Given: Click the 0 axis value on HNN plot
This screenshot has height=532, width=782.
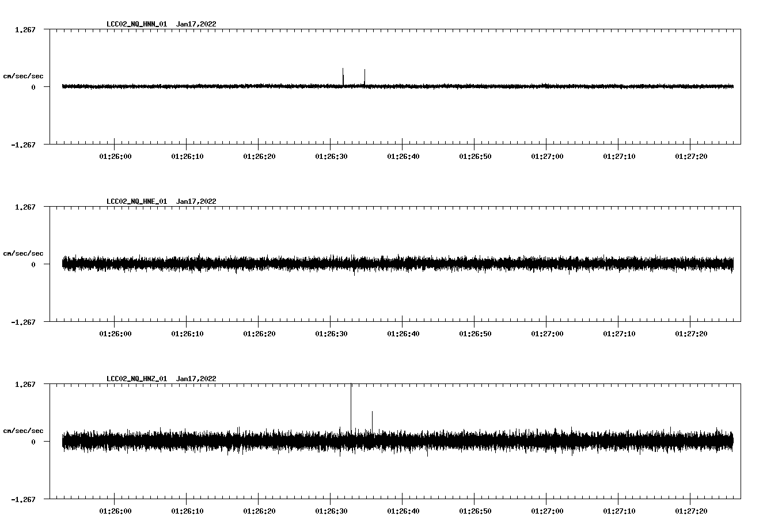Looking at the screenshot, I should 33,88.
